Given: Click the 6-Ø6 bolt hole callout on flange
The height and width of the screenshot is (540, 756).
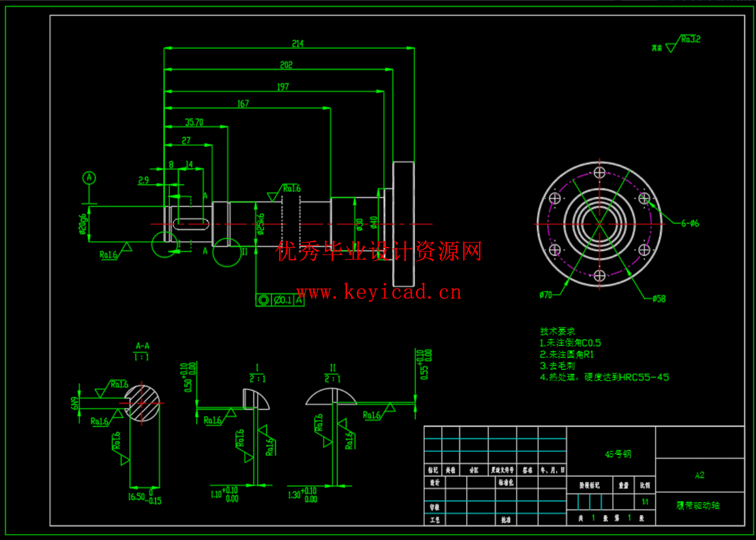Looking at the screenshot, I should 692,222.
